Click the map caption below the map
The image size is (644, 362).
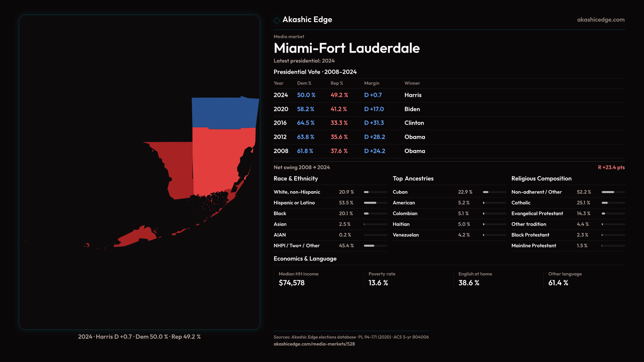click(139, 337)
